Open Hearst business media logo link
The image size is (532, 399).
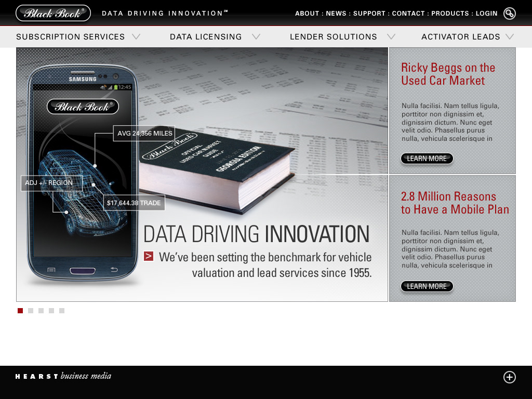[63, 376]
